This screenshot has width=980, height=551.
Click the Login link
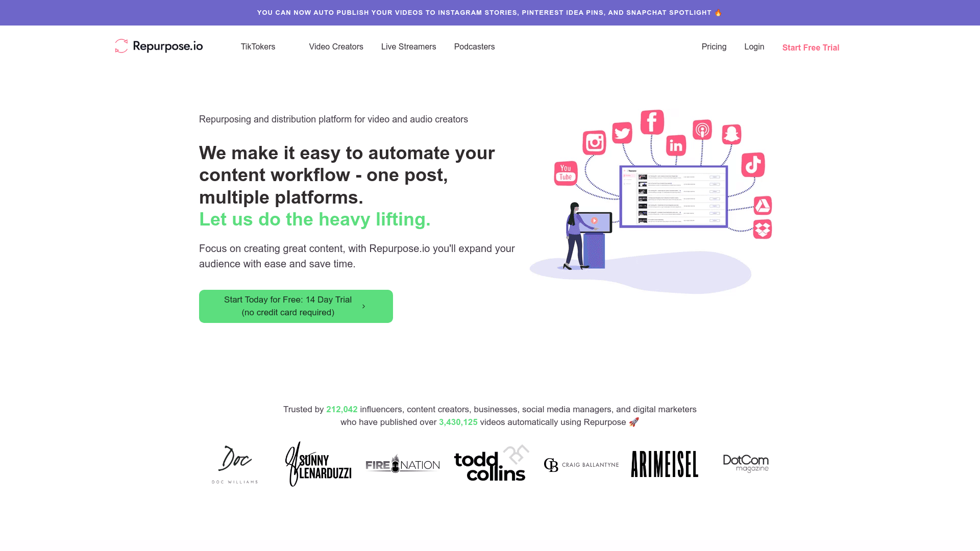754,46
